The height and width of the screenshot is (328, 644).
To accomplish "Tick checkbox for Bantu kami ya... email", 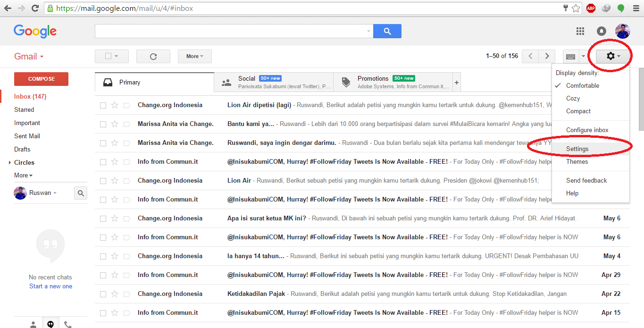I will tap(103, 124).
